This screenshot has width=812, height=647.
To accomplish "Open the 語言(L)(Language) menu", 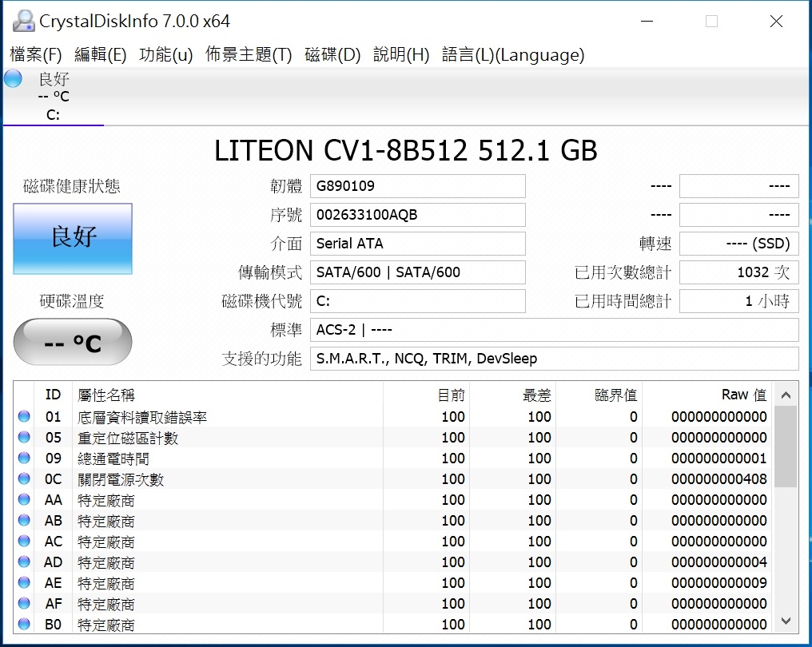I will [x=513, y=54].
